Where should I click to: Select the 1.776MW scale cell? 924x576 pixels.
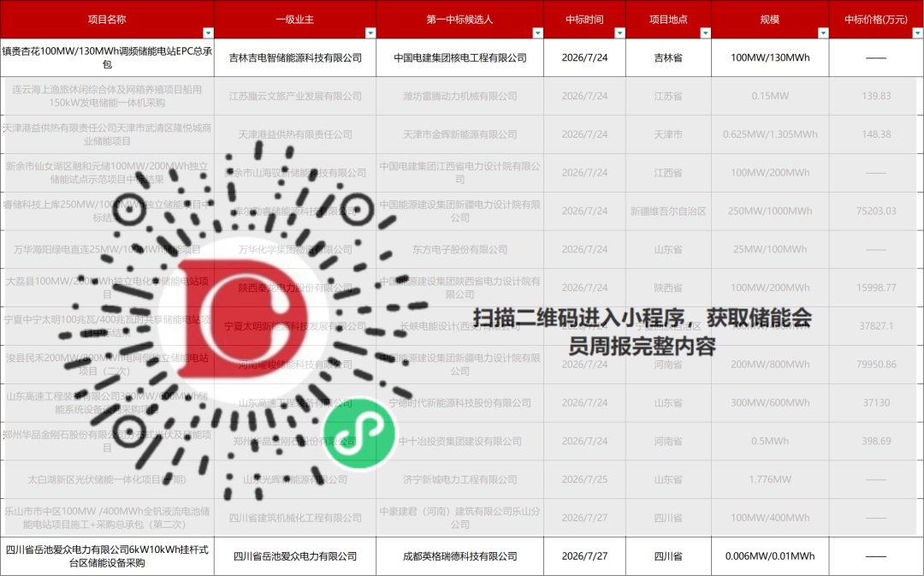pyautogui.click(x=770, y=479)
